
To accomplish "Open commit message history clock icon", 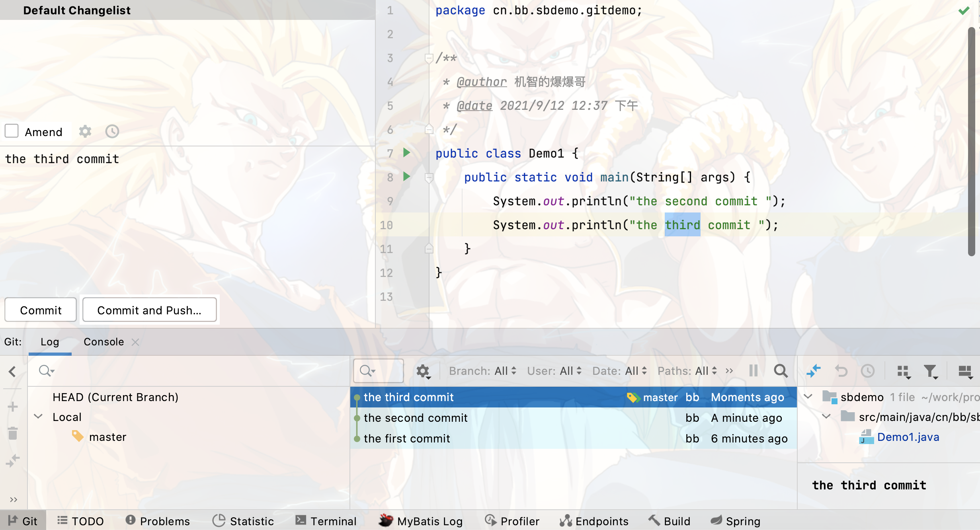I will tap(112, 131).
